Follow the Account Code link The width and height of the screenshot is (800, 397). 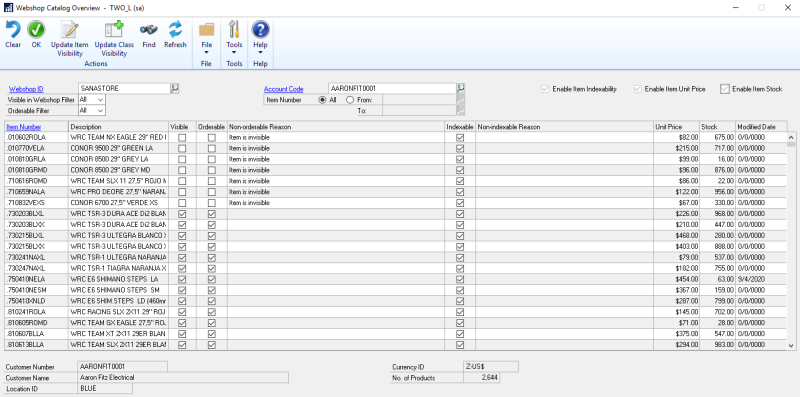pyautogui.click(x=284, y=89)
